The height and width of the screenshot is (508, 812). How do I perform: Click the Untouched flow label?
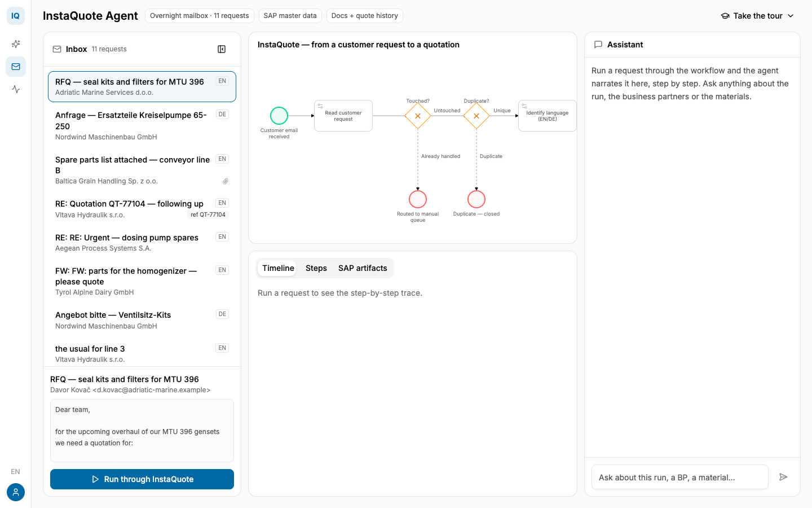pos(447,111)
